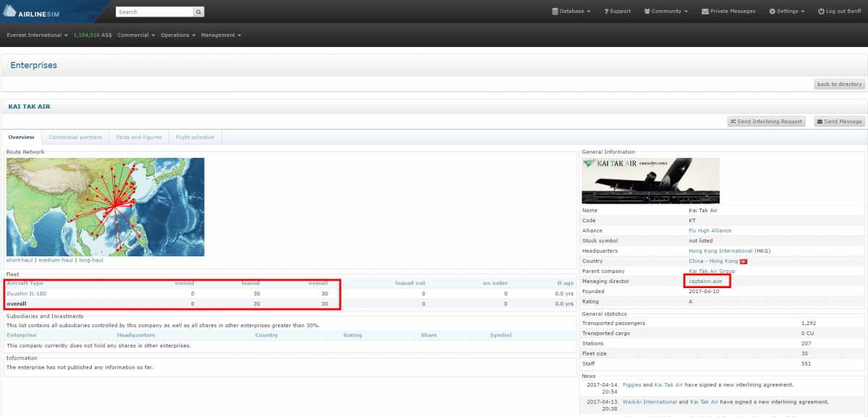Click the China - Hong Kong country link

click(713, 261)
